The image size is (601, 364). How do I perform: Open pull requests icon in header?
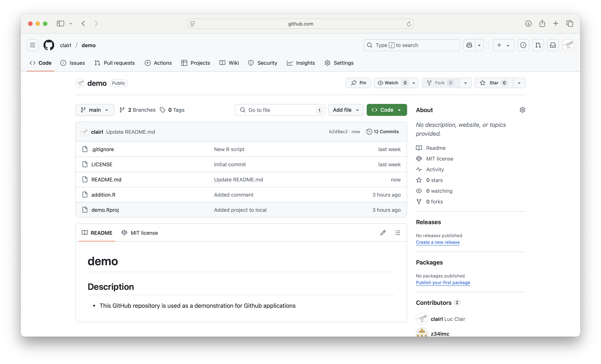[538, 45]
